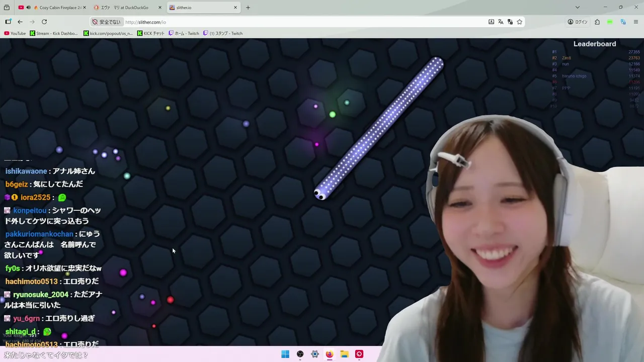This screenshot has width=644, height=362.
Task: Open the Windows Start button
Action: click(285, 354)
